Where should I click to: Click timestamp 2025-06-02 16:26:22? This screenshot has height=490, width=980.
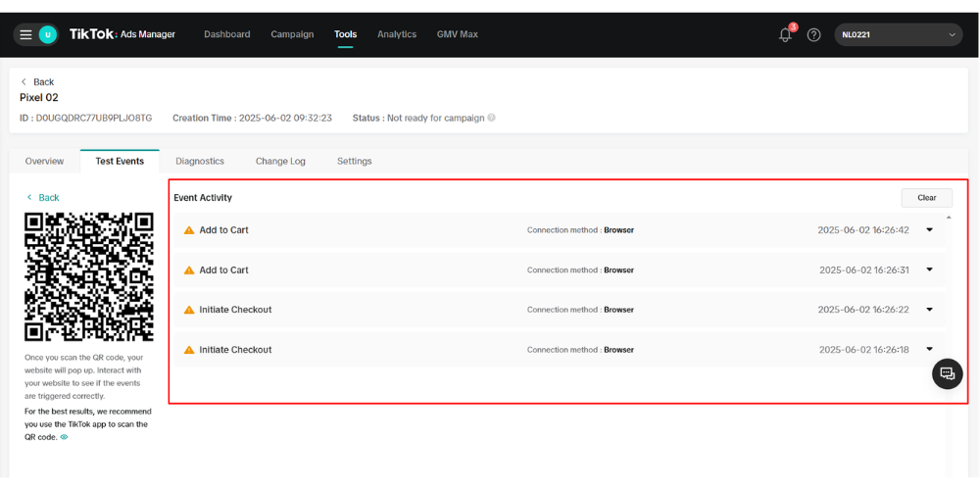tap(863, 310)
